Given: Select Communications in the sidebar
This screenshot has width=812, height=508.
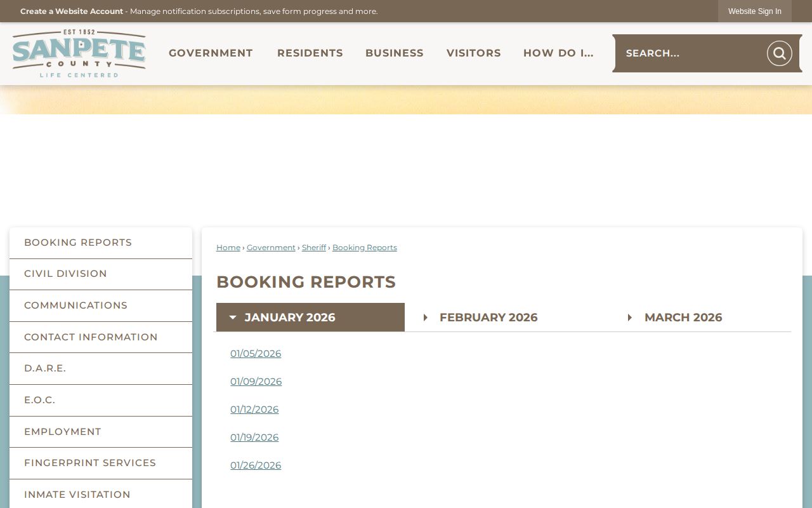Looking at the screenshot, I should (101, 305).
